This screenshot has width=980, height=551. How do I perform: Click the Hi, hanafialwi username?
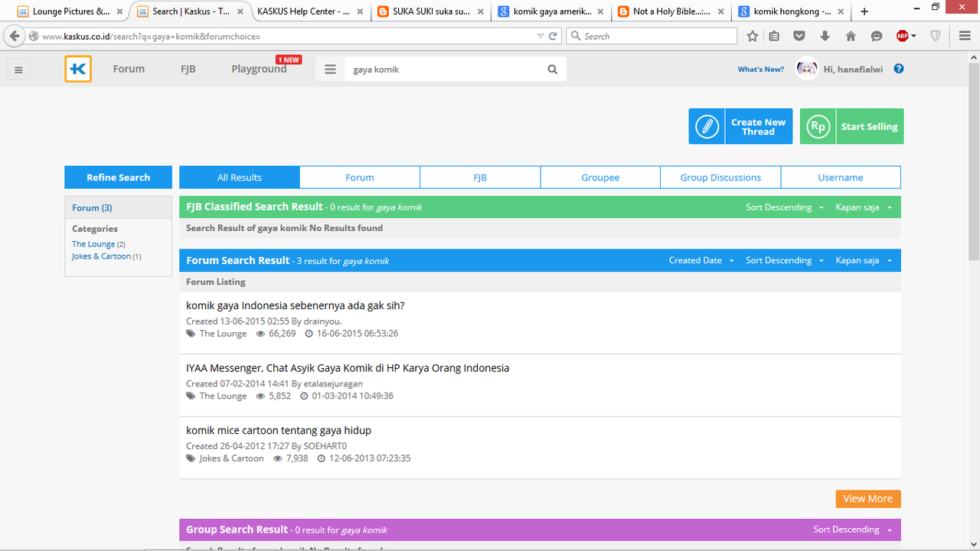click(x=853, y=69)
